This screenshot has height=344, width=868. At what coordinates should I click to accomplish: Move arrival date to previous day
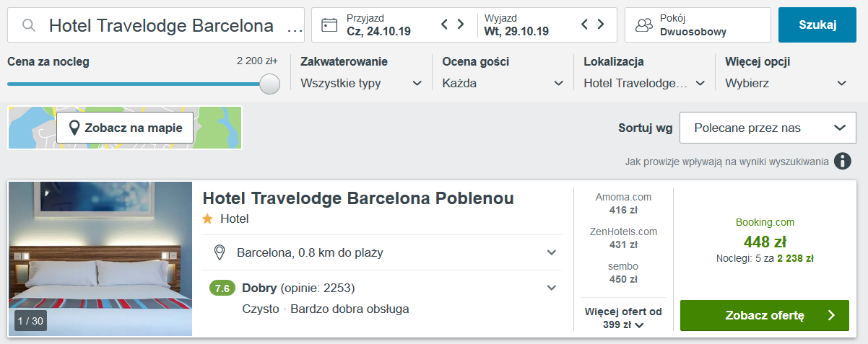tap(446, 25)
